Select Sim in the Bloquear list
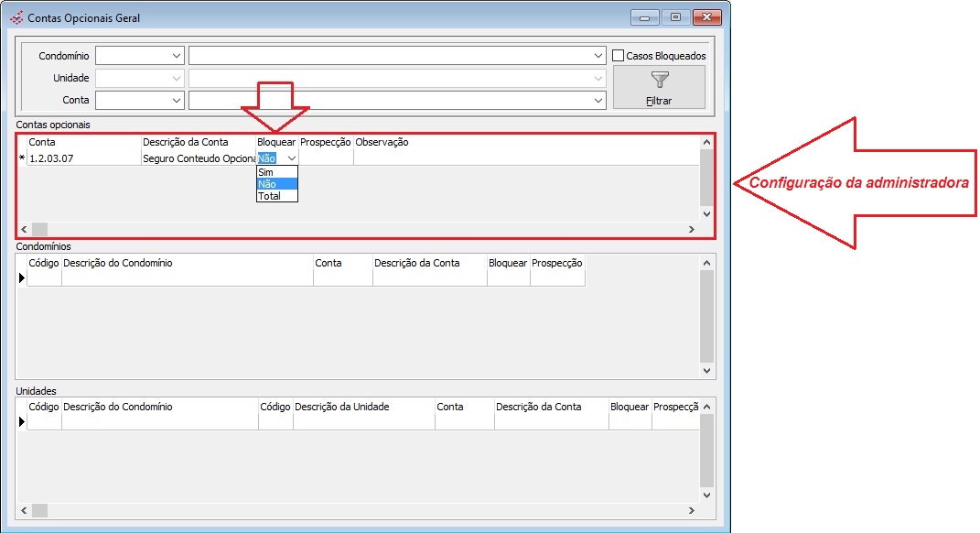Image resolution: width=980 pixels, height=533 pixels. click(x=276, y=172)
